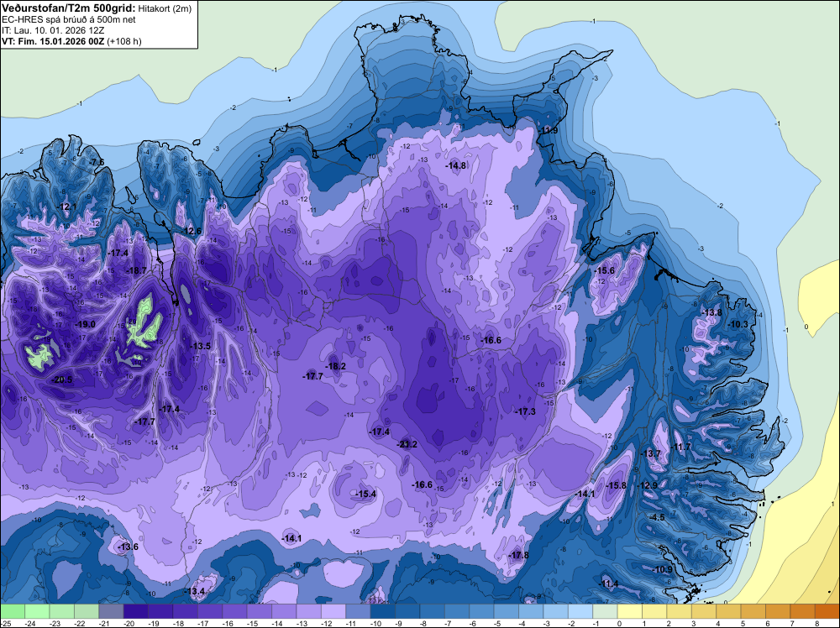Click the -15.4 temperature label

366,495
